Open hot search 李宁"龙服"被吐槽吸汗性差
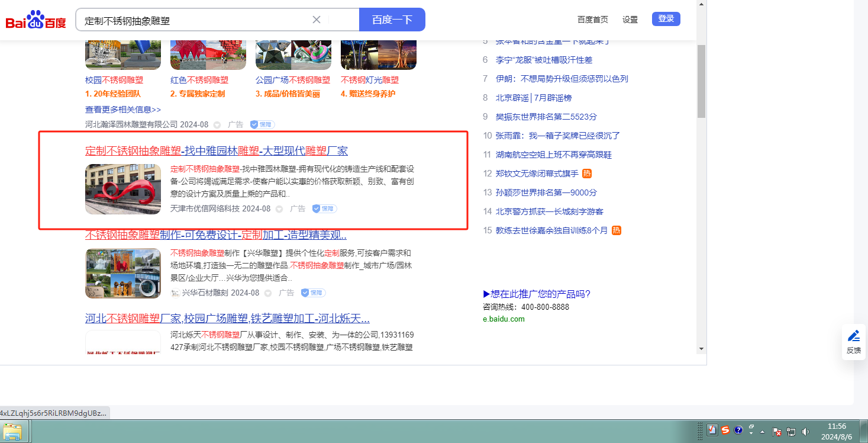This screenshot has width=868, height=443. pyautogui.click(x=544, y=60)
